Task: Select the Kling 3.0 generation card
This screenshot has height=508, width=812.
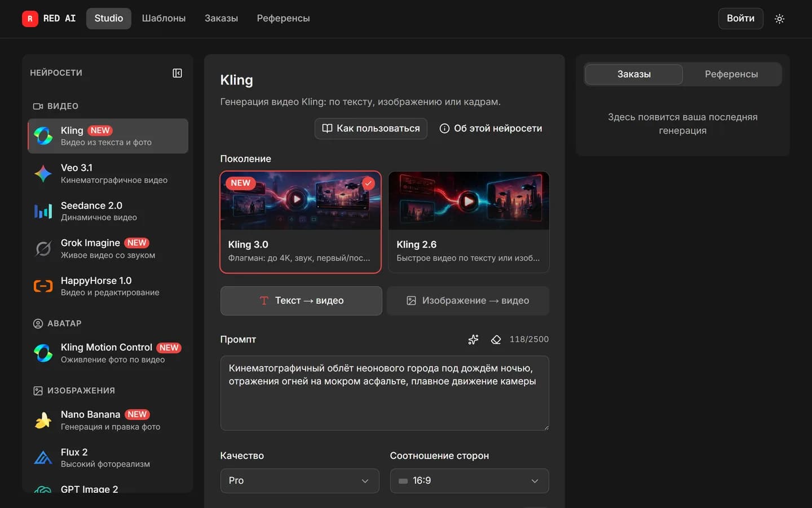Action: pos(301,222)
